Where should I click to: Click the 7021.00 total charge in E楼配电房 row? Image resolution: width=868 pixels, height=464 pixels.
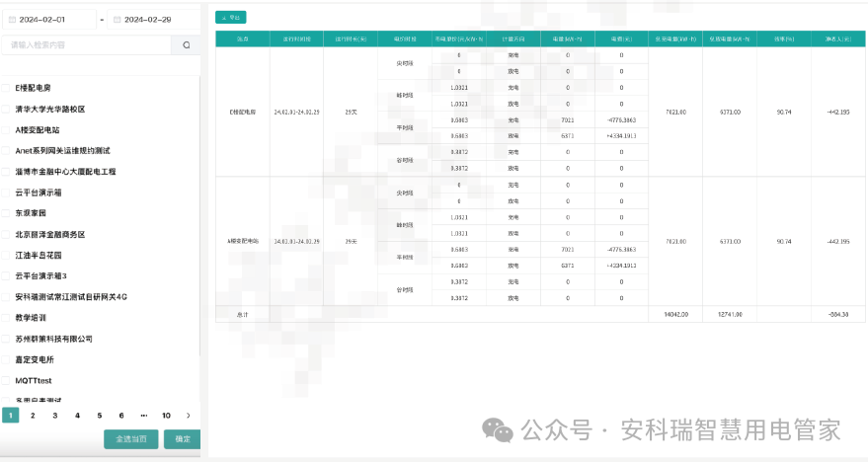(675, 112)
